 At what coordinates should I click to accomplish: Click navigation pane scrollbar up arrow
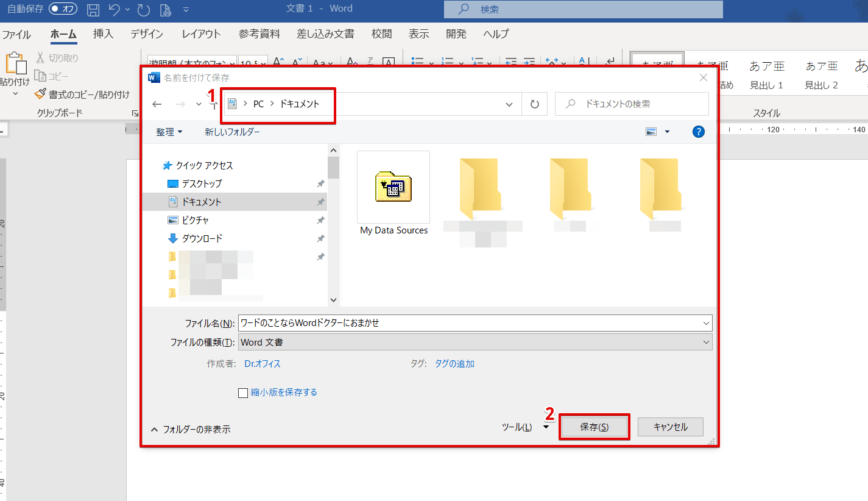pyautogui.click(x=333, y=150)
